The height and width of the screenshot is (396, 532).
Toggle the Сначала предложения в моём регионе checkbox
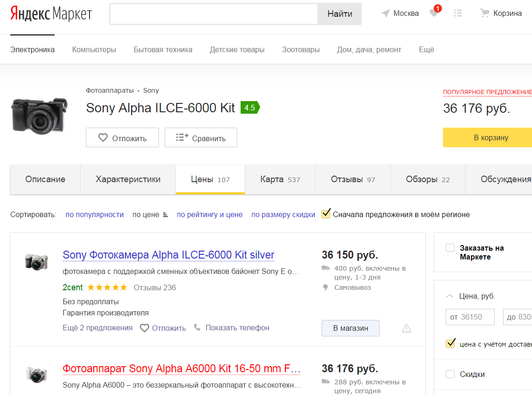click(326, 214)
